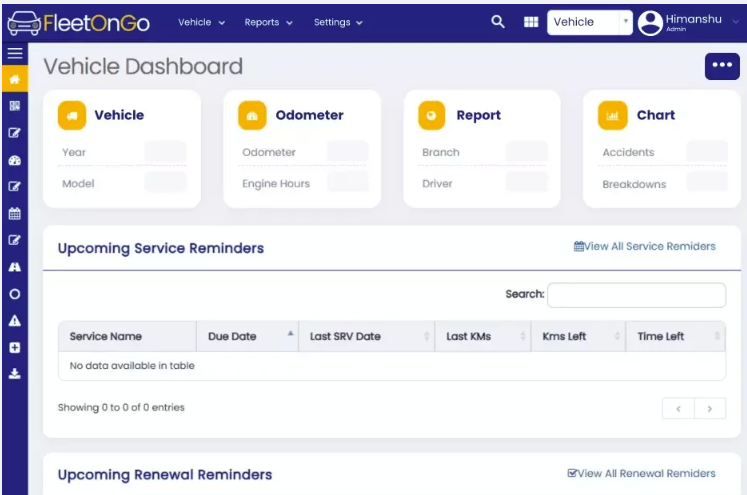Image resolution: width=747 pixels, height=495 pixels.
Task: Click the Chart card bar-graph icon
Action: (x=613, y=115)
